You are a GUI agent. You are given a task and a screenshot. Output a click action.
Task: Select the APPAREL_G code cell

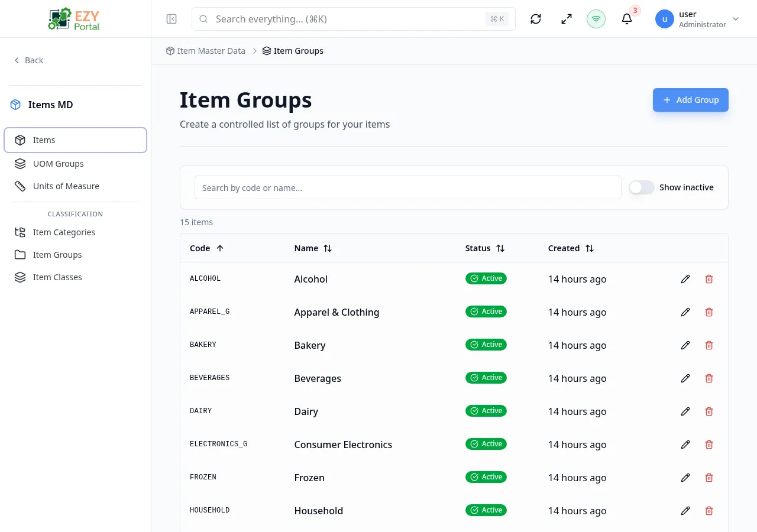(210, 312)
